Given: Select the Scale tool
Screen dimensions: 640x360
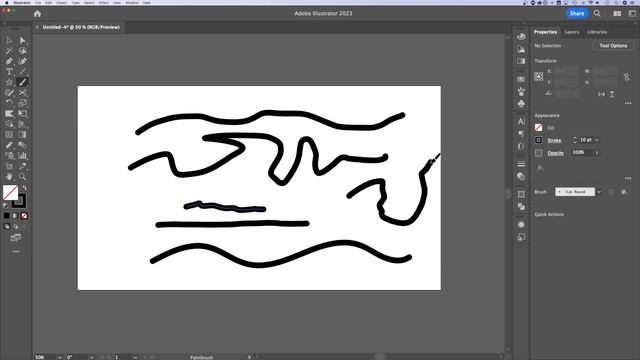Looking at the screenshot, I should [22, 103].
